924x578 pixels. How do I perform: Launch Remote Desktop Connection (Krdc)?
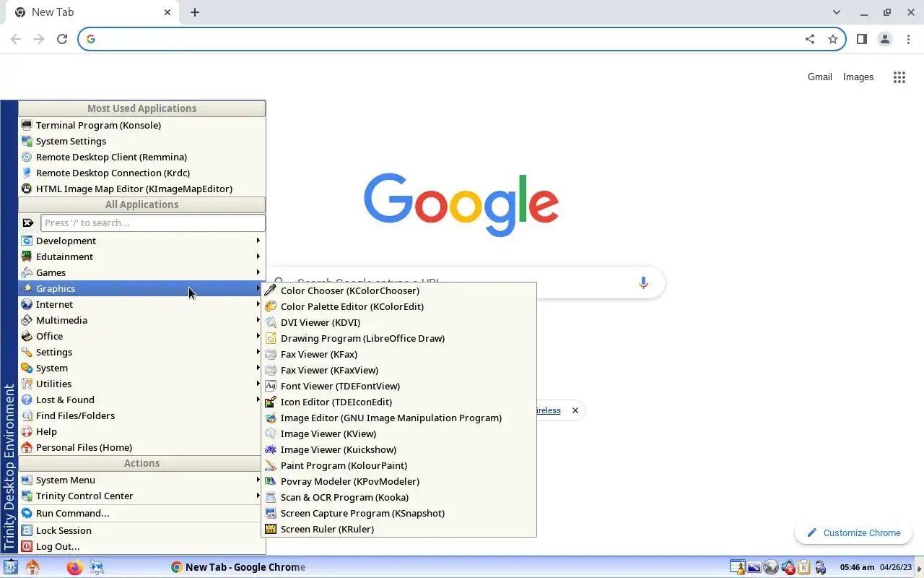pyautogui.click(x=141, y=173)
